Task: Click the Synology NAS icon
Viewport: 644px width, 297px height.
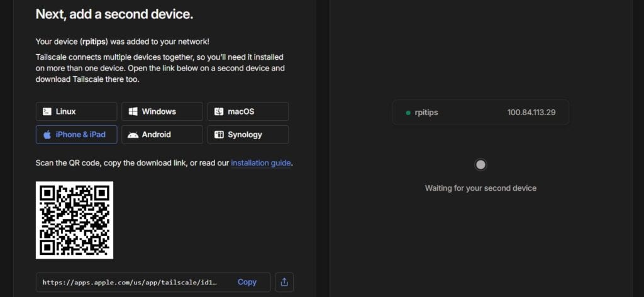Action: (x=219, y=135)
